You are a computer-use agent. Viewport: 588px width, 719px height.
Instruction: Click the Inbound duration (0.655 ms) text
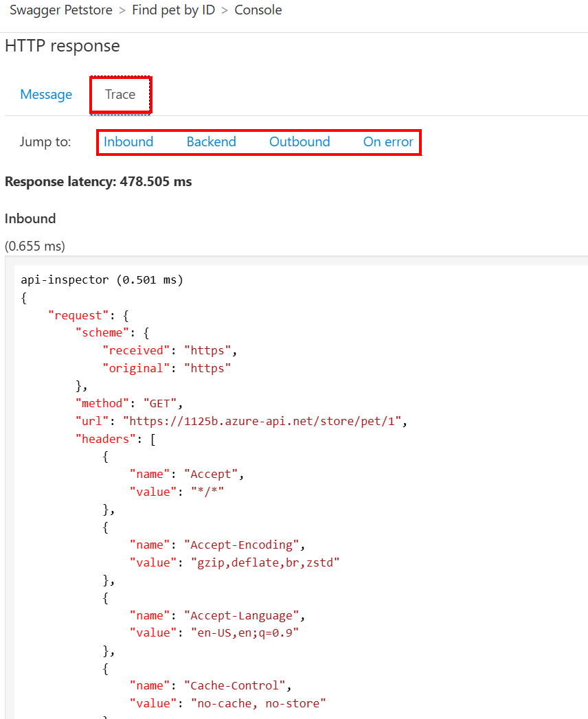click(x=35, y=246)
